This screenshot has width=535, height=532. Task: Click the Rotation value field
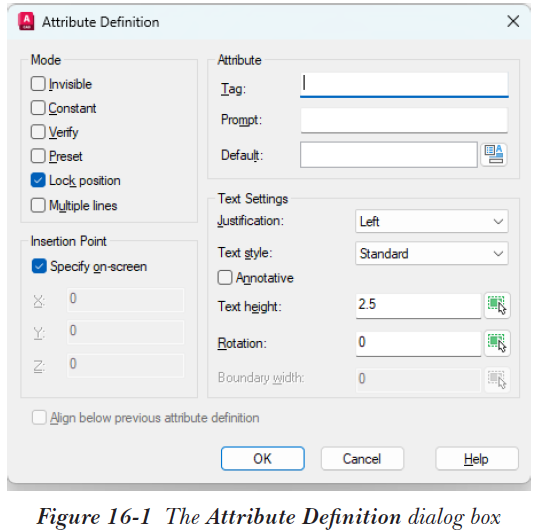tap(418, 344)
